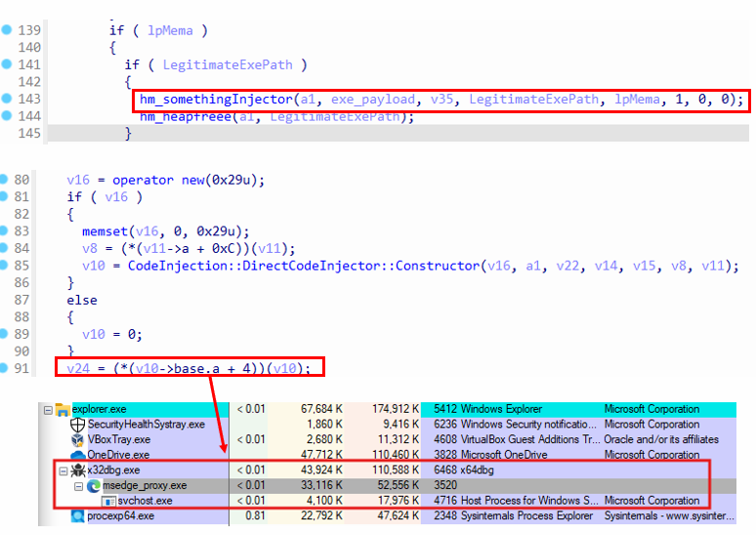Image resolution: width=756 pixels, height=535 pixels.
Task: Select the OneDrive.exe process name
Action: [x=118, y=455]
